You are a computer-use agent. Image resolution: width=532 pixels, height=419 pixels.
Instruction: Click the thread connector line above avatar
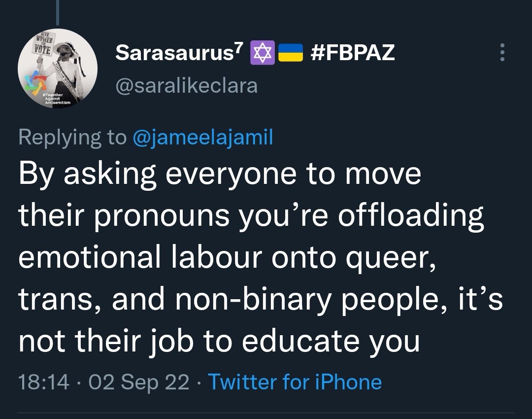point(58,12)
